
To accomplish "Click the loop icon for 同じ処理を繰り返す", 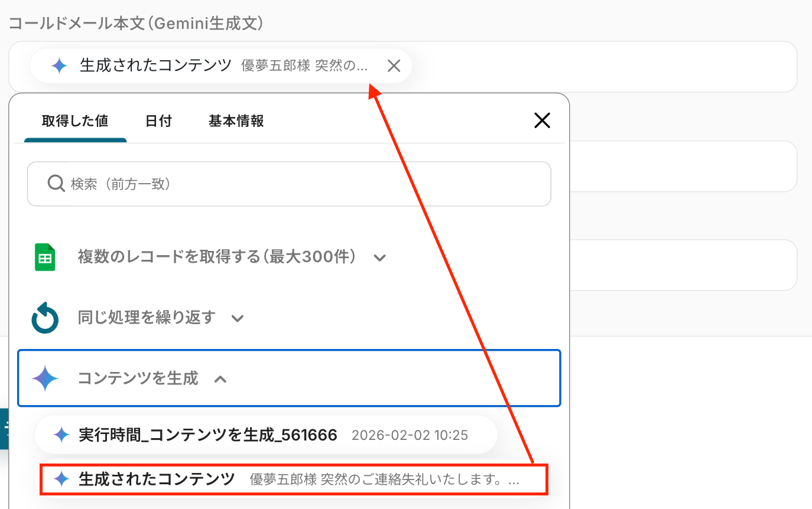I will [x=45, y=318].
